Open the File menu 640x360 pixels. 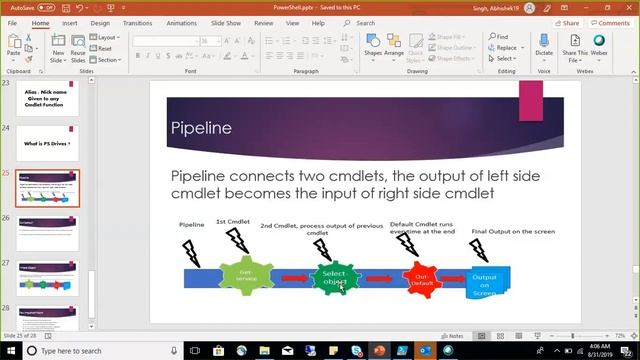[x=12, y=23]
